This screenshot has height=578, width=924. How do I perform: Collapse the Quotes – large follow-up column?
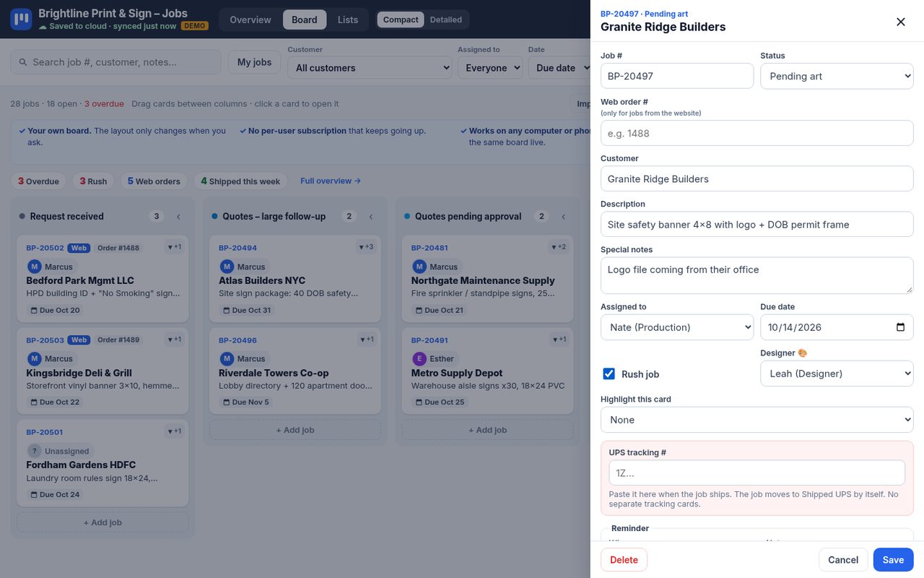point(371,217)
